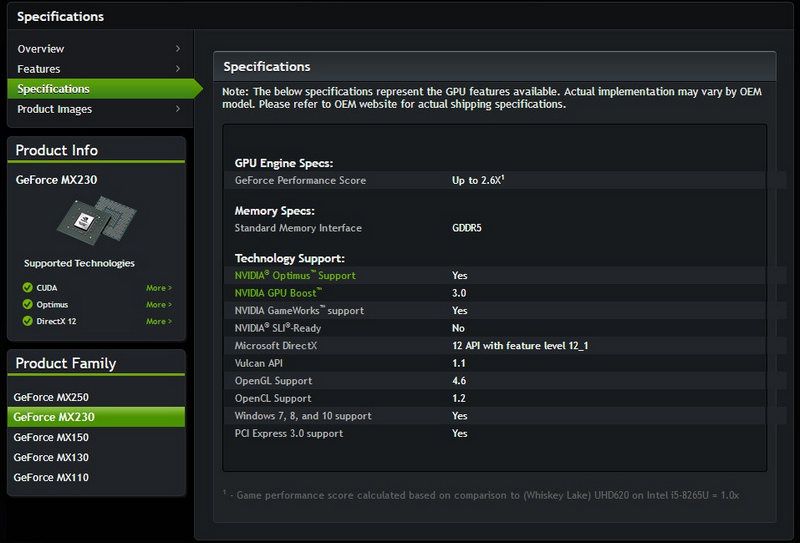Select GeForce MX150 in Product Family
This screenshot has width=800, height=543.
click(51, 437)
